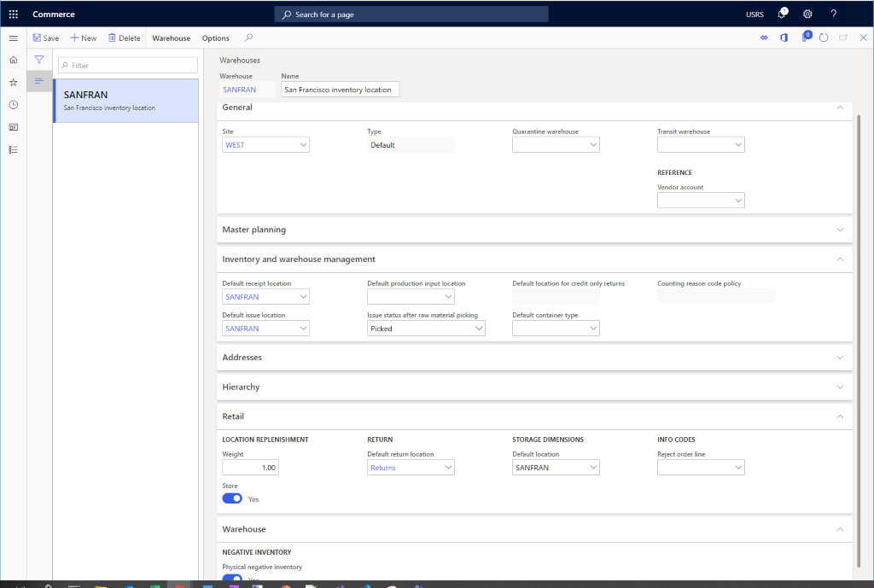Open the navigation pane menu
The height and width of the screenshot is (588, 874).
pos(12,38)
